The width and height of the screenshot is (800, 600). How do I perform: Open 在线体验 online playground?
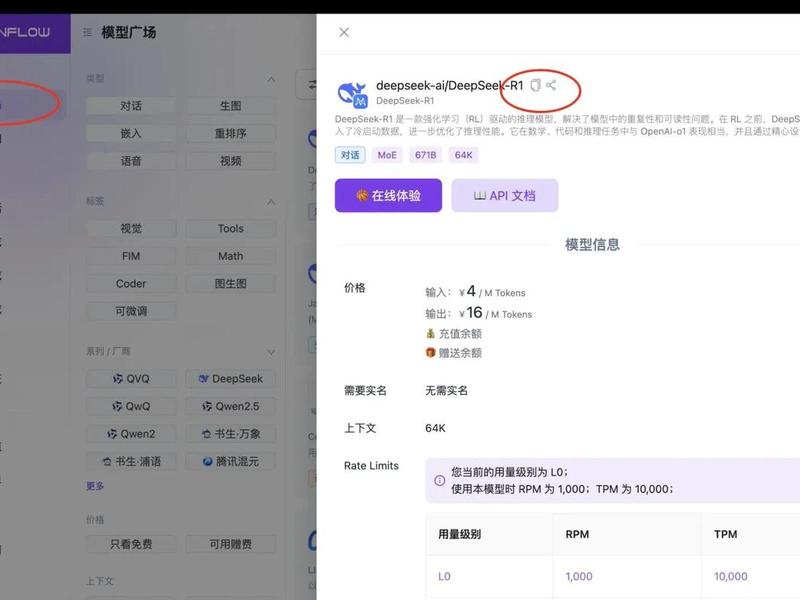click(388, 195)
